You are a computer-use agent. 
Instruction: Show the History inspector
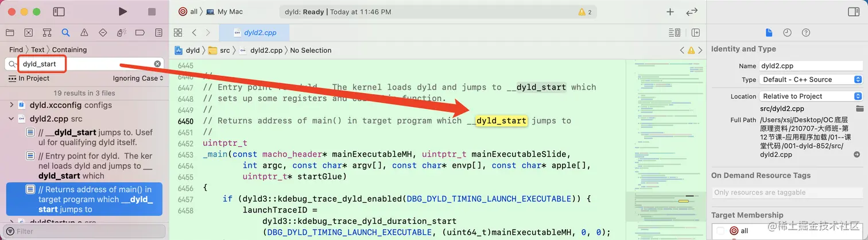tap(788, 33)
